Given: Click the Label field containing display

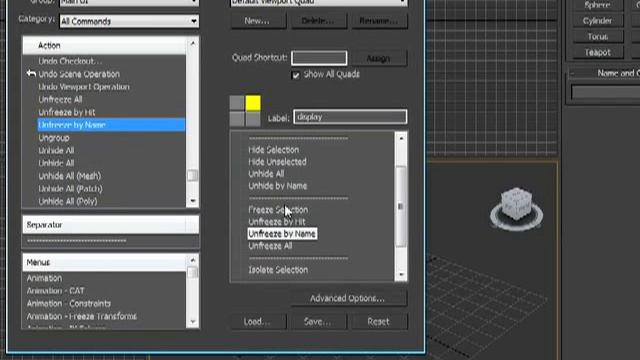Looking at the screenshot, I should (x=350, y=117).
